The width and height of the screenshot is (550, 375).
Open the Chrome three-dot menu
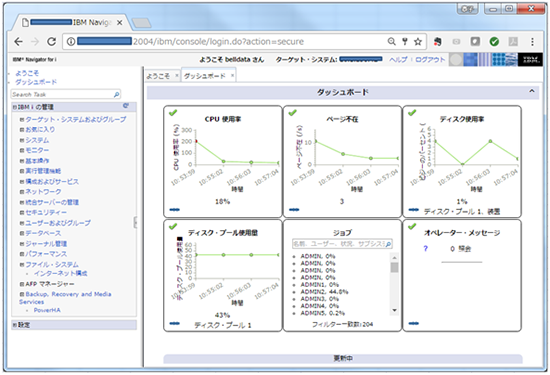[x=532, y=42]
